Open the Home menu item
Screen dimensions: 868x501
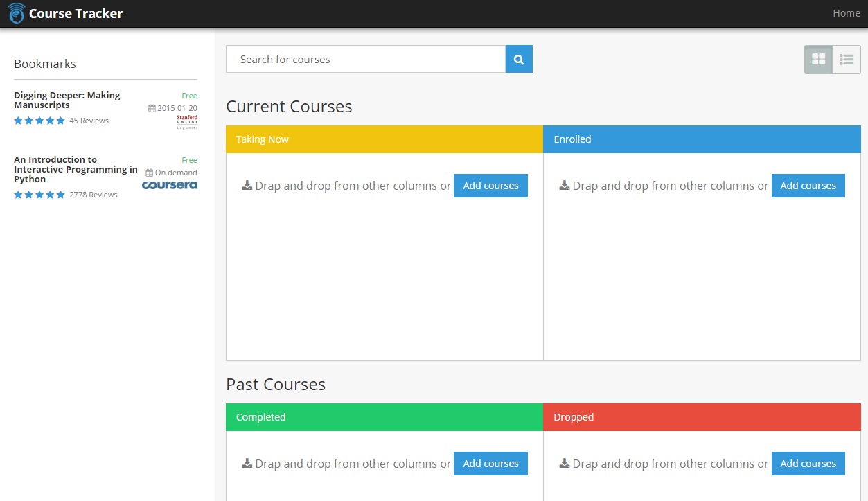pos(846,13)
